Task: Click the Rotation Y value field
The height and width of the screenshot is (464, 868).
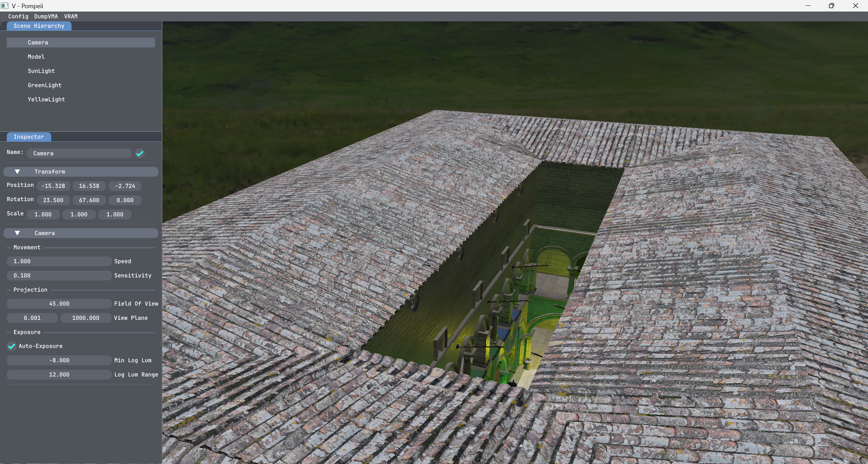Action: 89,200
